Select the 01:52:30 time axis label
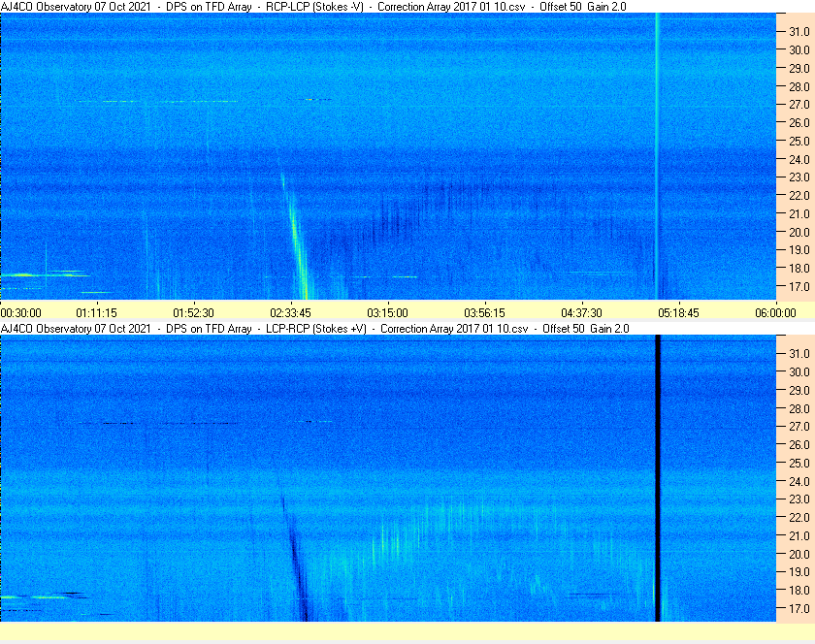 (x=193, y=313)
